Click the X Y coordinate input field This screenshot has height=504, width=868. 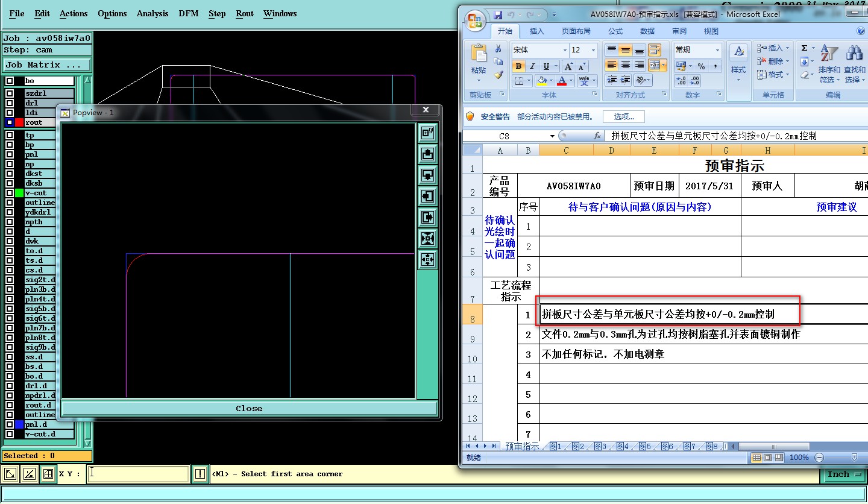pos(138,474)
